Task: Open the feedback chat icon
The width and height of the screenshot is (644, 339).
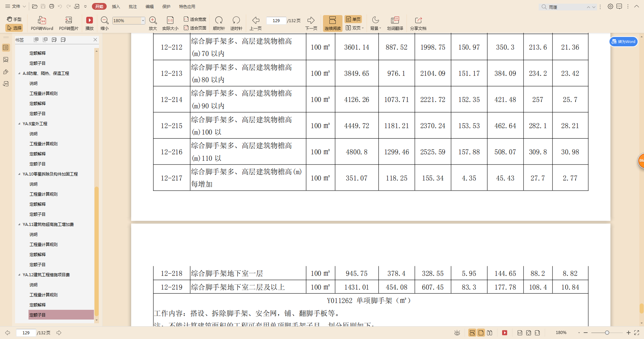Action: point(619,6)
